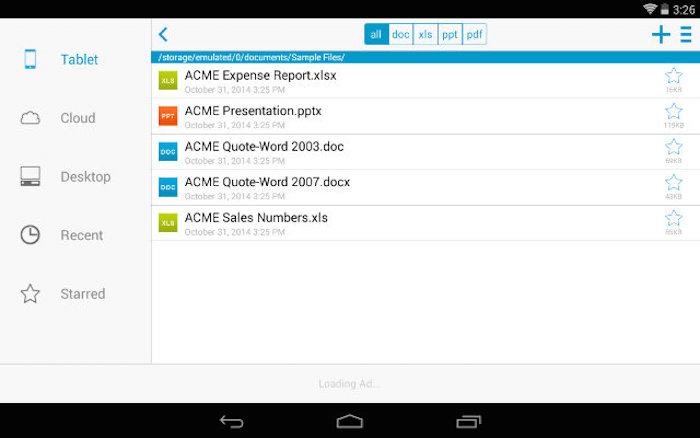Select the Desktop computer icon
Image resolution: width=700 pixels, height=438 pixels.
tap(30, 176)
